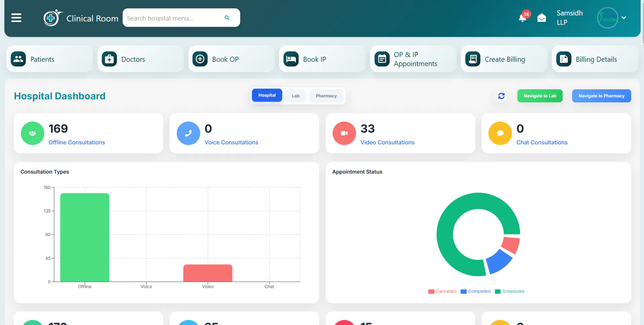The width and height of the screenshot is (644, 325).
Task: Switch to the Lab tab
Action: [296, 96]
